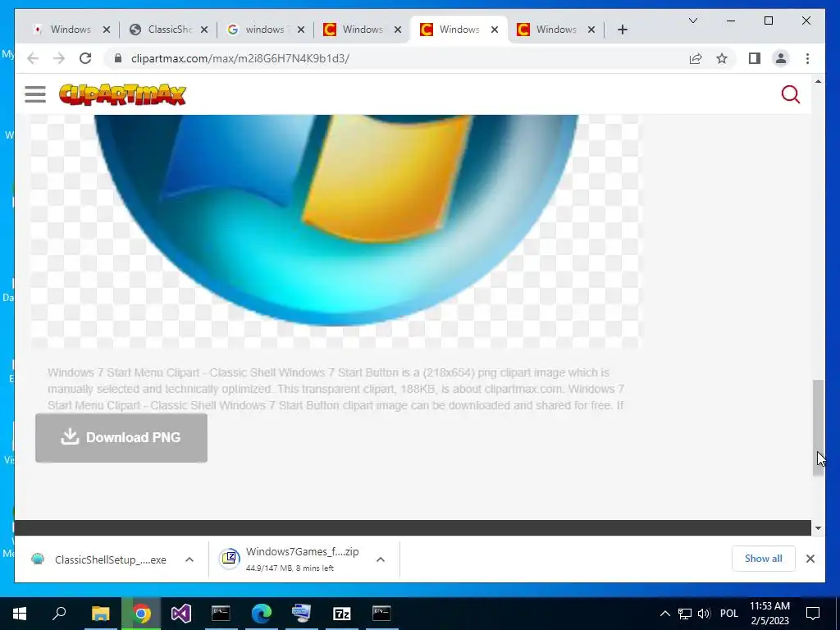The width and height of the screenshot is (840, 630).
Task: Open the taskbar clock and date
Action: click(769, 614)
